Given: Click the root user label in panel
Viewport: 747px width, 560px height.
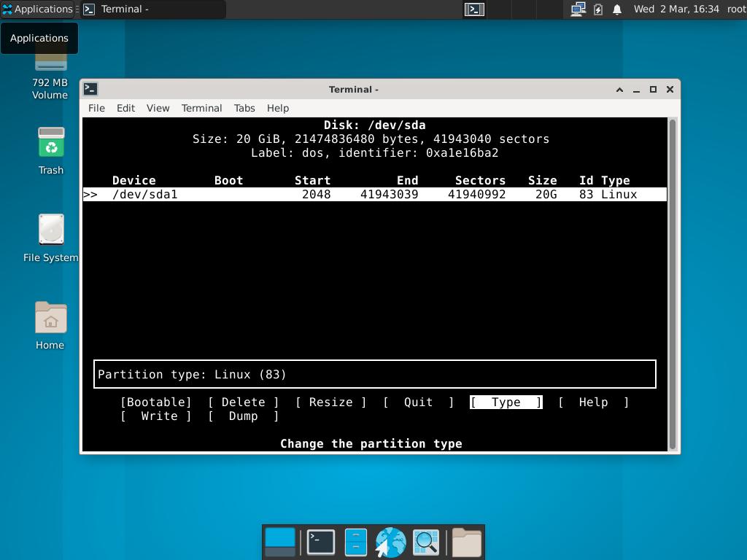Looking at the screenshot, I should tap(736, 9).
